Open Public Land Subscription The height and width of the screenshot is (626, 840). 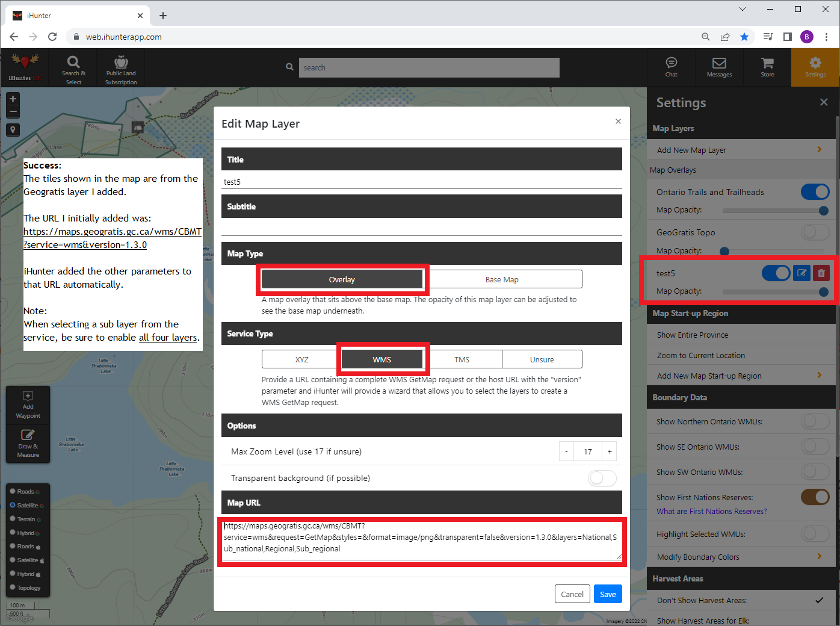121,68
